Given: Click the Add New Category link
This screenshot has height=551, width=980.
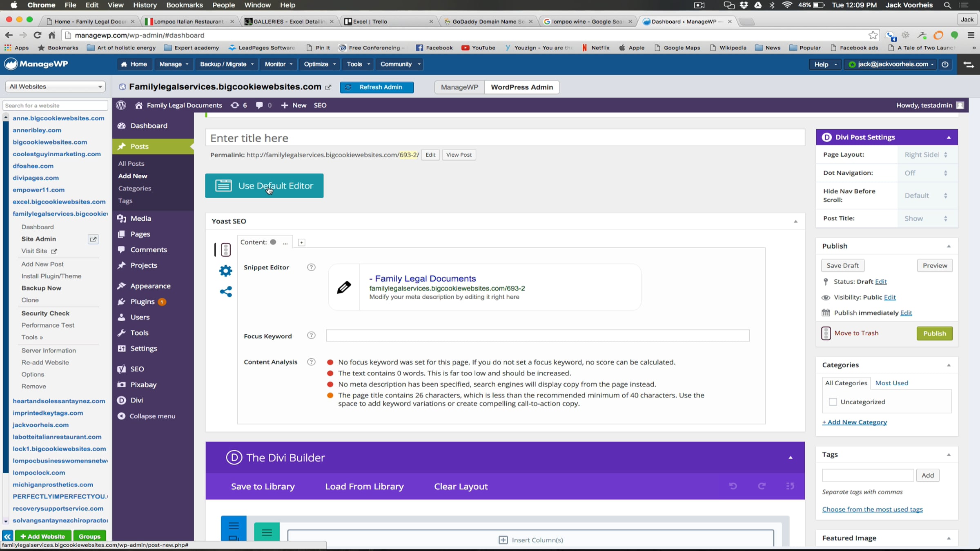Looking at the screenshot, I should (854, 422).
